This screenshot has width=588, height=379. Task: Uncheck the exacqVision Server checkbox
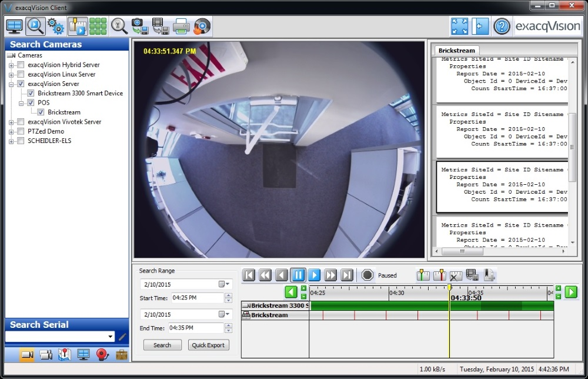(x=22, y=84)
